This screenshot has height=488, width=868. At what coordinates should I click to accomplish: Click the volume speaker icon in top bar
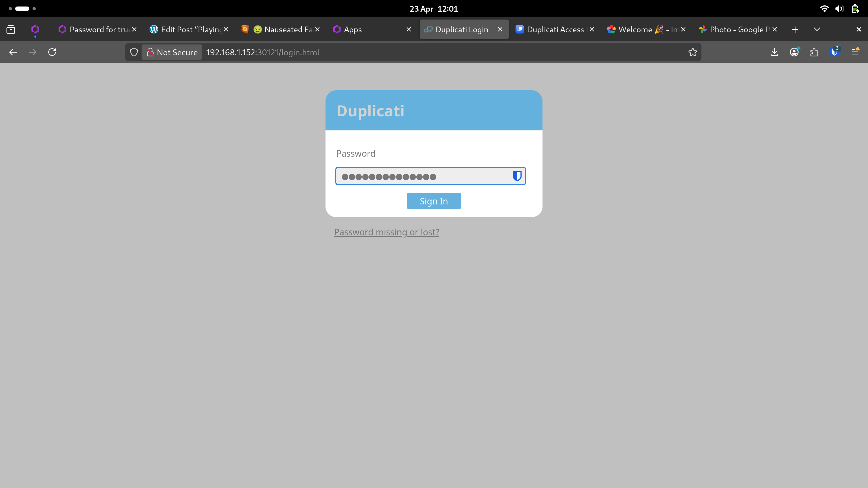click(839, 9)
